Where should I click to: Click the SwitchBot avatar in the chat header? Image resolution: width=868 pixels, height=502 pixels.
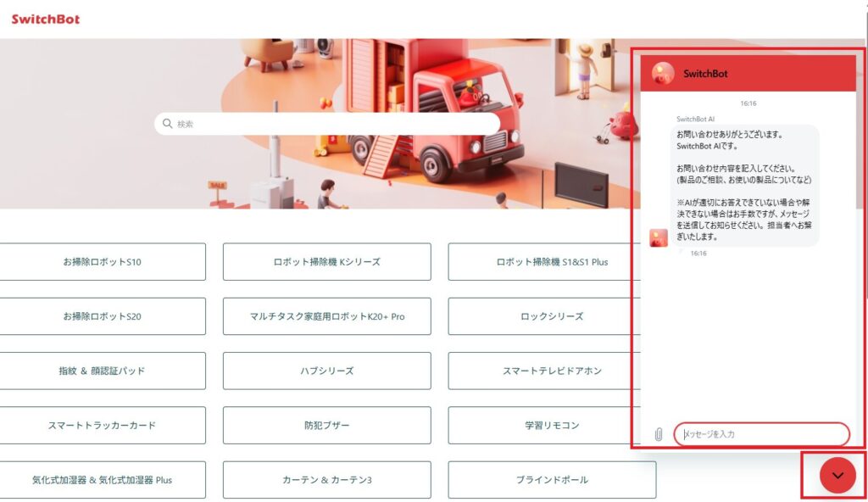pos(663,73)
